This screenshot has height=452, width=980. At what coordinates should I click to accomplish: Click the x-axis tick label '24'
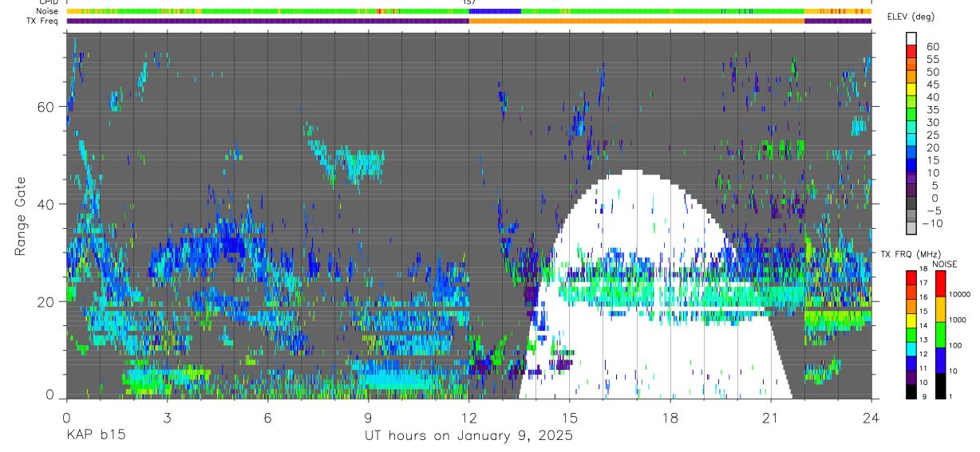[x=871, y=417]
